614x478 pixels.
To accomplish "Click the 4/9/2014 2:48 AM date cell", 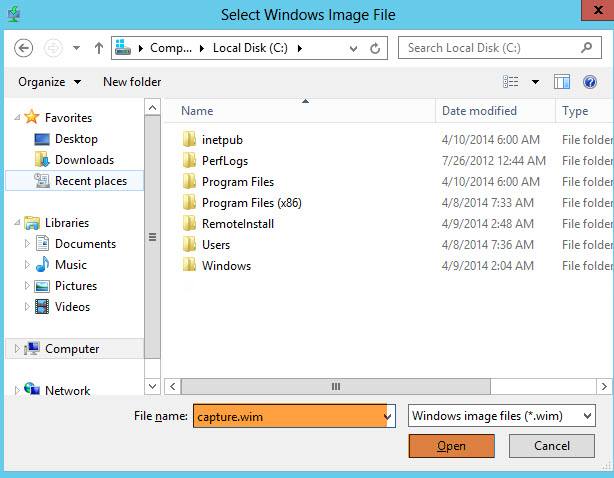I will (x=488, y=224).
